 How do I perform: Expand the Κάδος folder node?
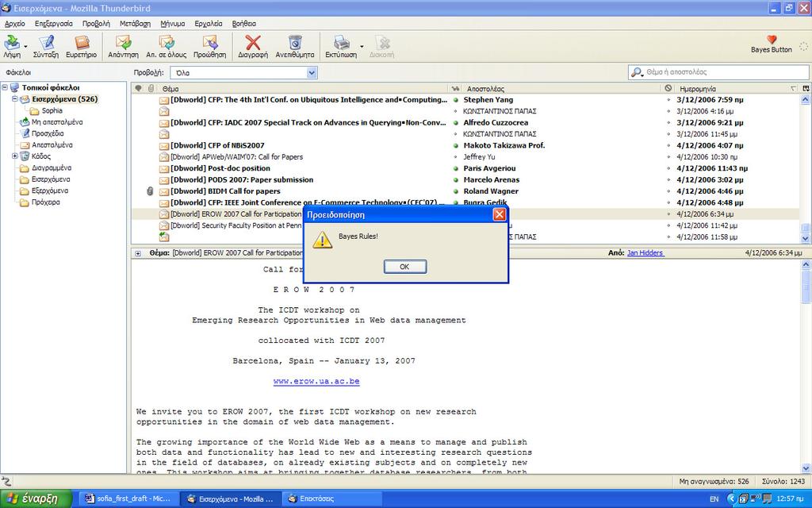click(x=14, y=156)
